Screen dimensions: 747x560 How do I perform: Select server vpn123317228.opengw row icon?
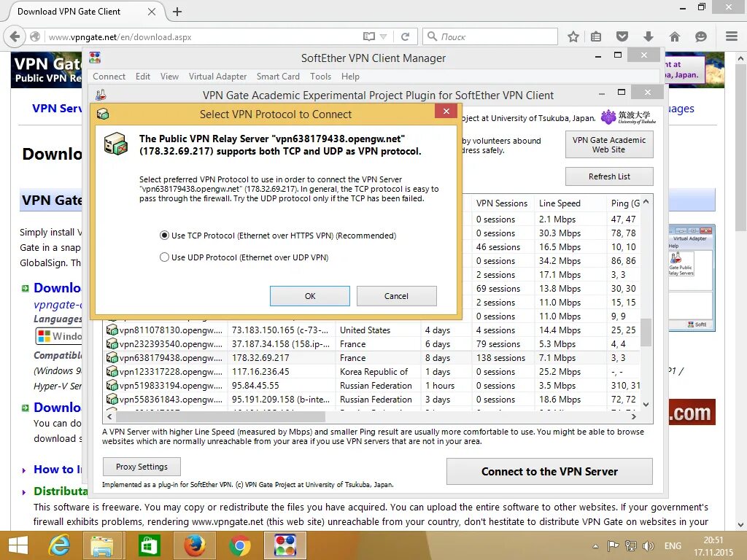point(112,371)
